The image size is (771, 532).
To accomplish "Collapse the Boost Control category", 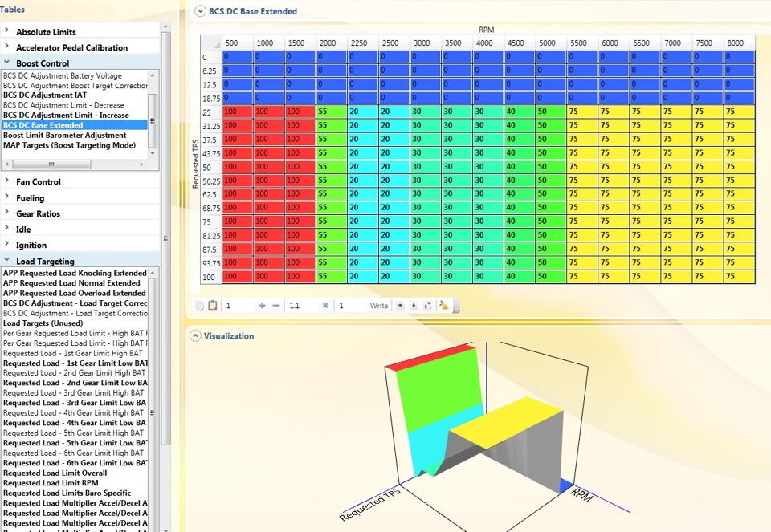I will pos(7,63).
